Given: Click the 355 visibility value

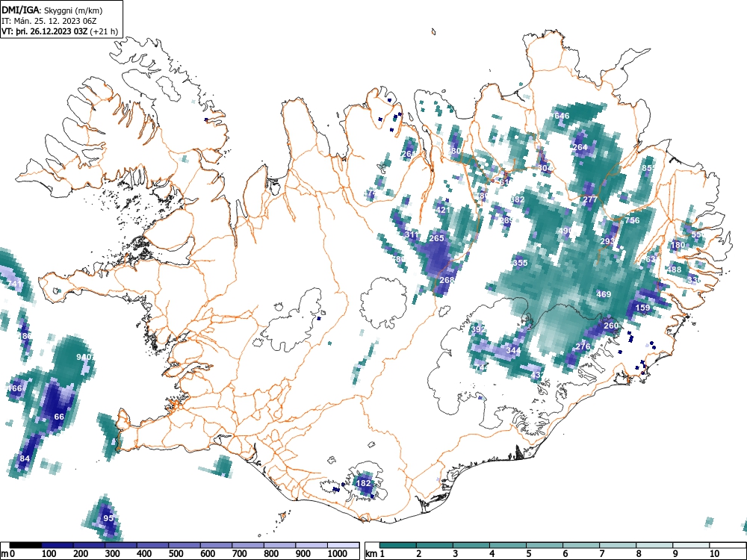Looking at the screenshot, I should [520, 263].
